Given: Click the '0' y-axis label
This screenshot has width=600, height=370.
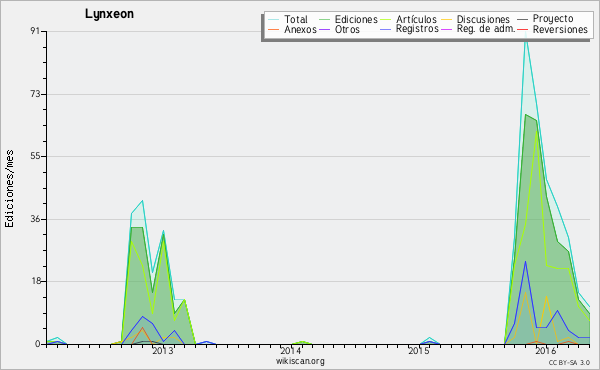Looking at the screenshot, I should (x=38, y=344).
